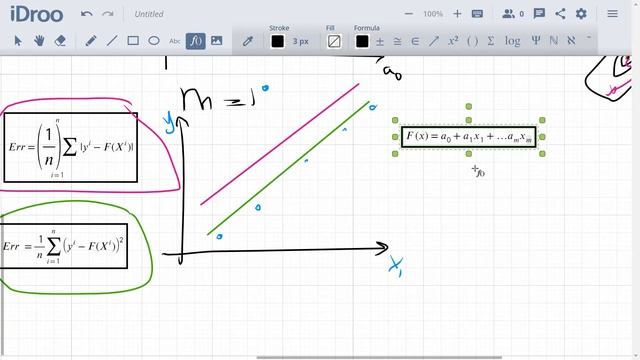Image resolution: width=640 pixels, height=360 pixels.
Task: Click the share board icon
Action: point(560,14)
